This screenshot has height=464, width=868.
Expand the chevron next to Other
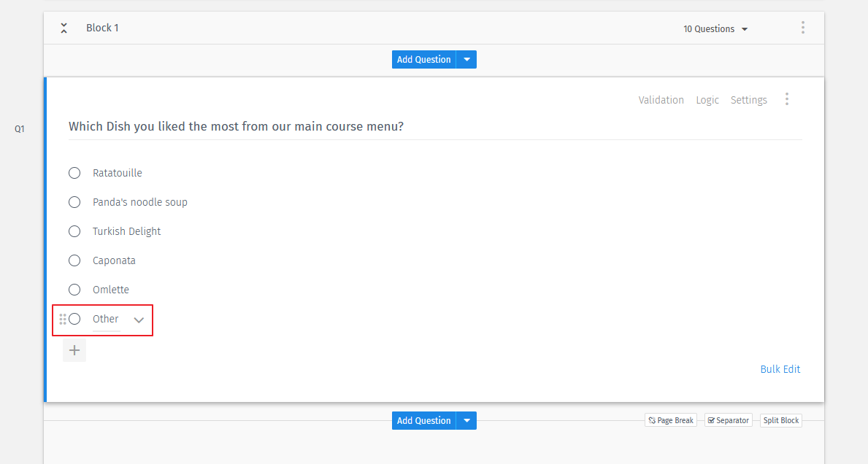coord(139,320)
